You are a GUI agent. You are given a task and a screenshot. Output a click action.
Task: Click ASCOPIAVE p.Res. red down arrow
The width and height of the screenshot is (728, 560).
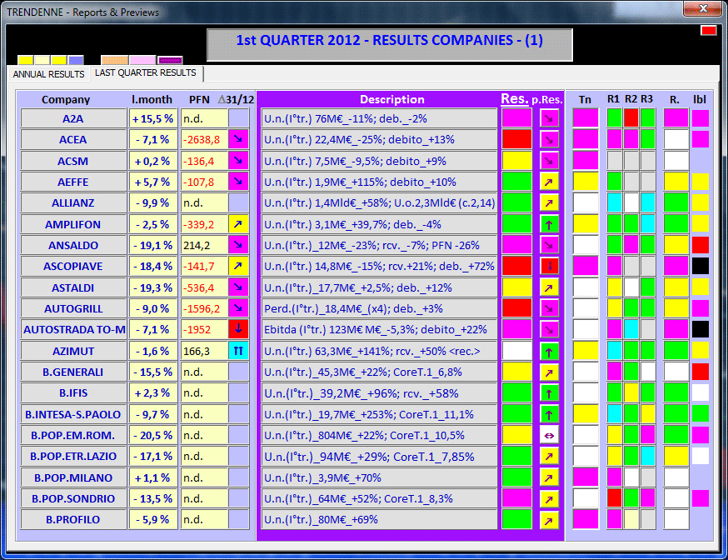pos(549,266)
